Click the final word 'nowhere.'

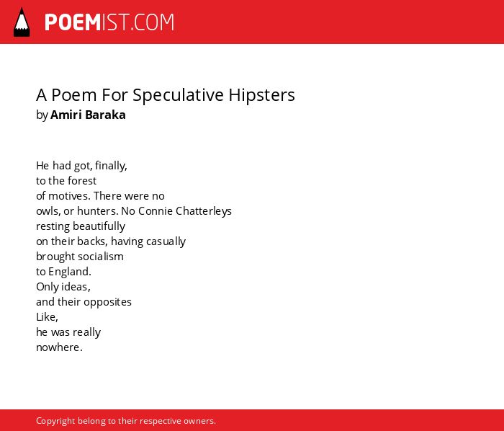click(59, 347)
